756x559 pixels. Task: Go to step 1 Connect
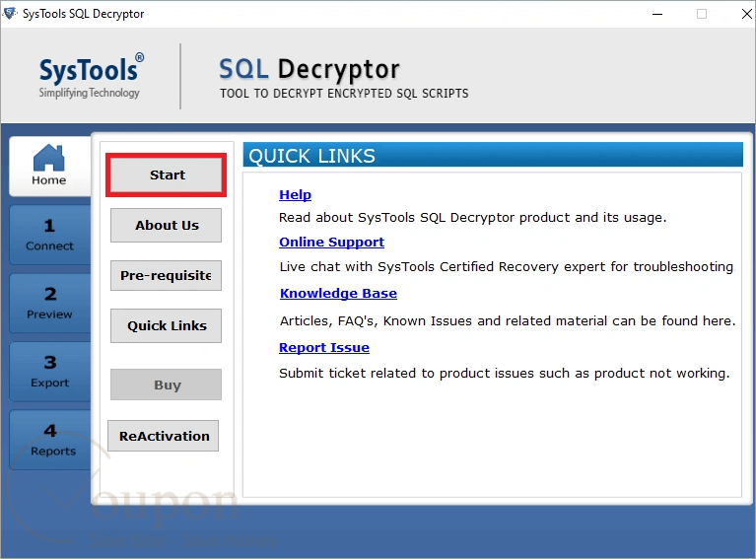[x=49, y=235]
